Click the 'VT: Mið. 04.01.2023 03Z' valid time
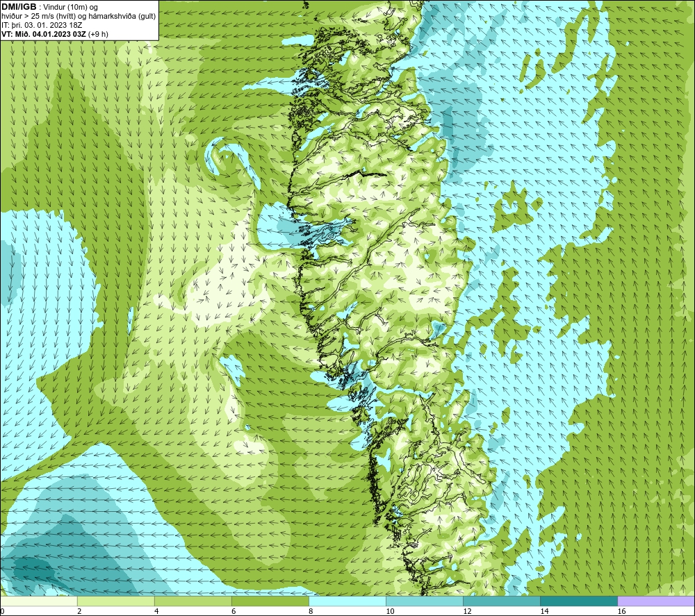The image size is (695, 616). [x=44, y=34]
